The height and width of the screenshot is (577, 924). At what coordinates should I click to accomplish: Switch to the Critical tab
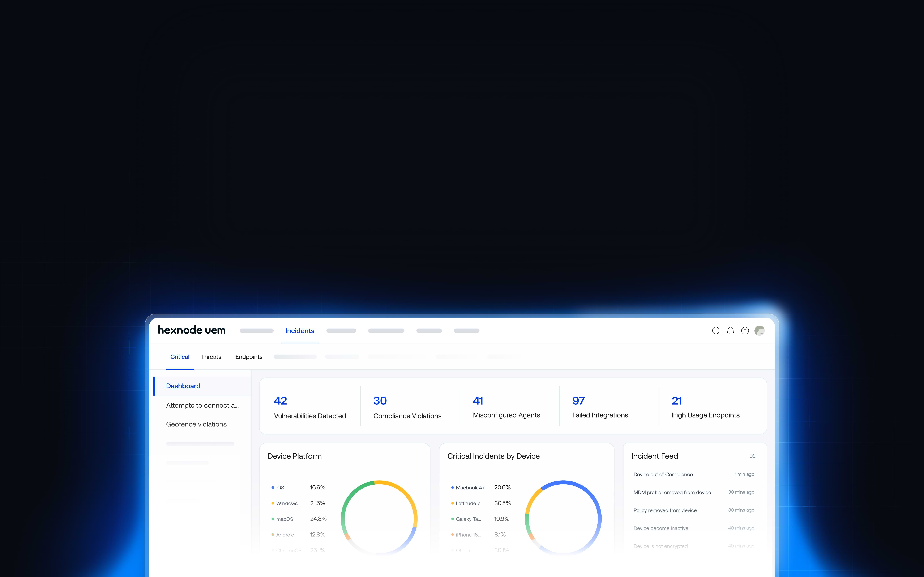[180, 357]
